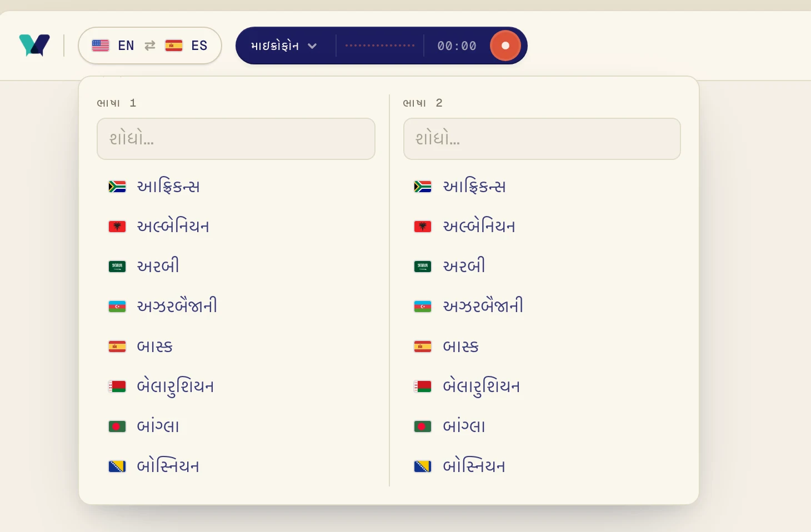Open the EN ES language pair selector
The height and width of the screenshot is (532, 811).
(150, 46)
